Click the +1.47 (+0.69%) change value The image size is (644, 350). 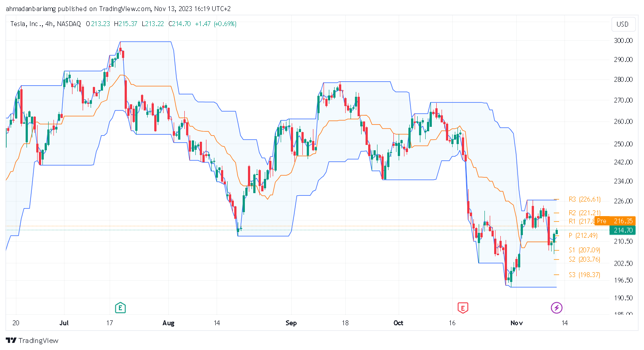point(216,24)
